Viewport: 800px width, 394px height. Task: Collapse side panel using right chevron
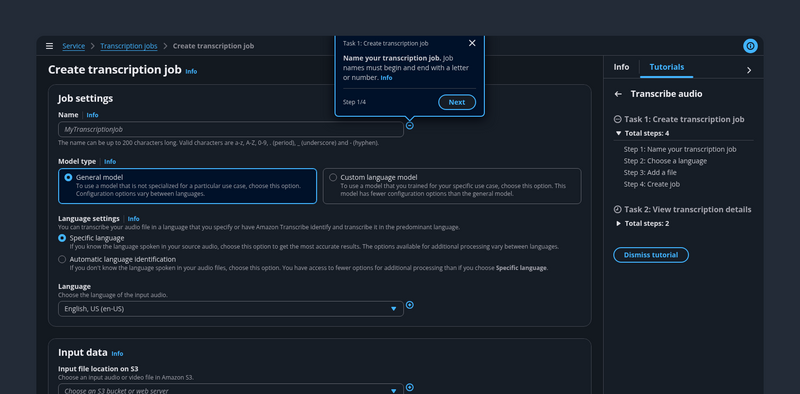coord(749,70)
